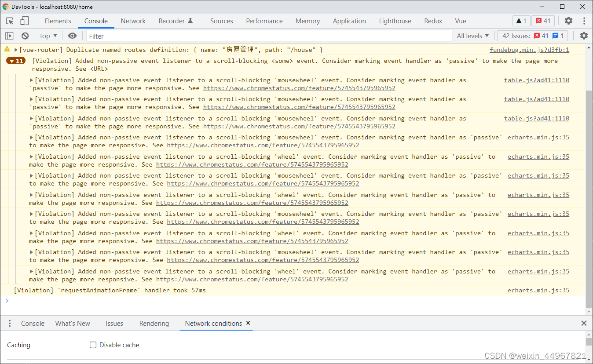This screenshot has height=364, width=593.
Task: Switch to the Network panel
Action: click(x=133, y=21)
